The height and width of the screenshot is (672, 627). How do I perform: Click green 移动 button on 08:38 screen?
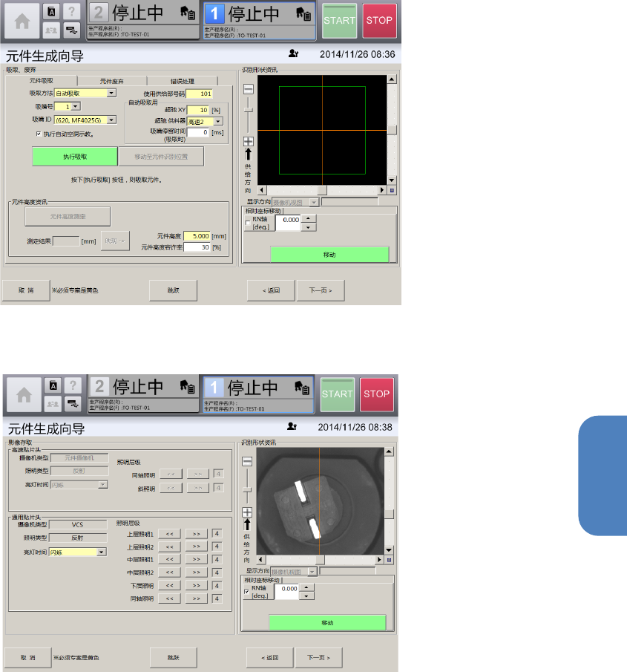click(x=327, y=622)
